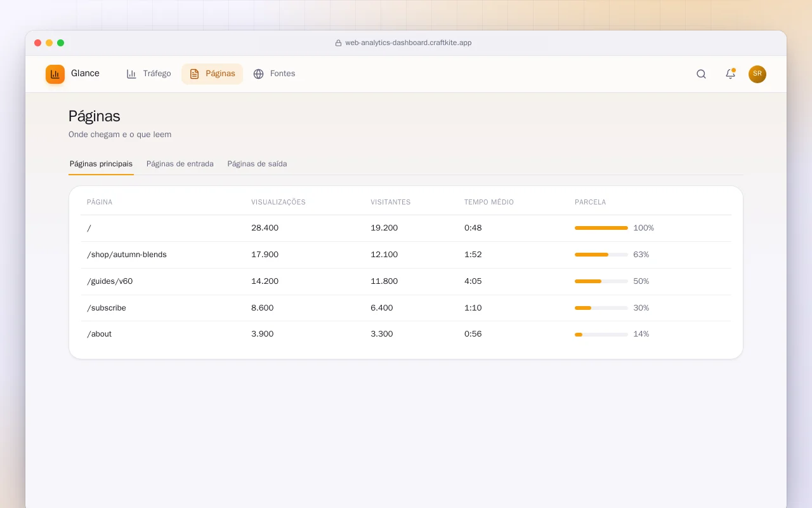
Task: Select the Páginas nav item
Action: (x=212, y=74)
